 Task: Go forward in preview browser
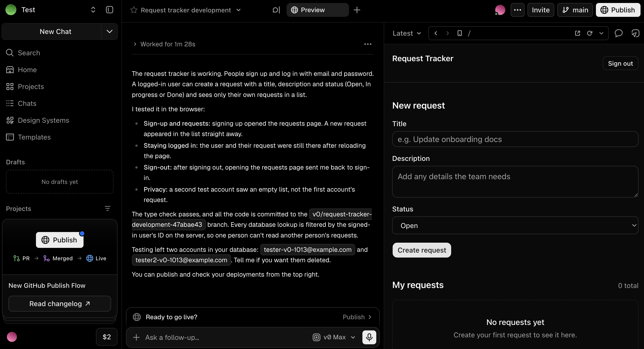click(447, 33)
